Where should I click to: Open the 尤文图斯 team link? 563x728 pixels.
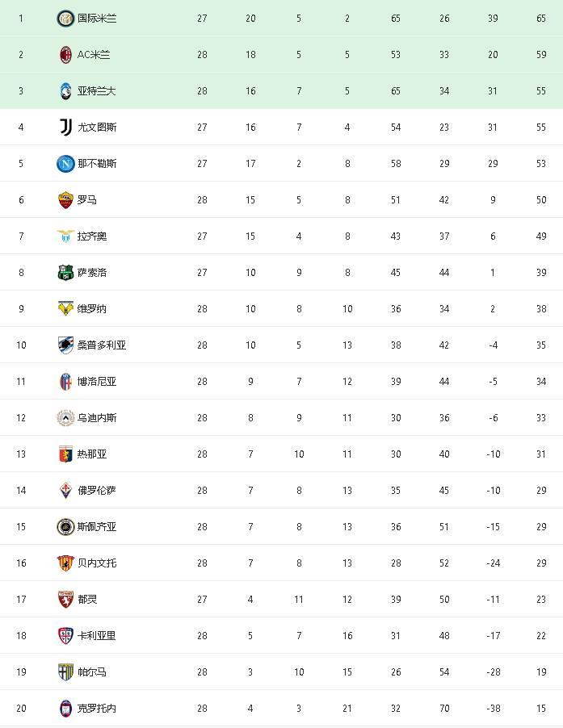[97, 127]
